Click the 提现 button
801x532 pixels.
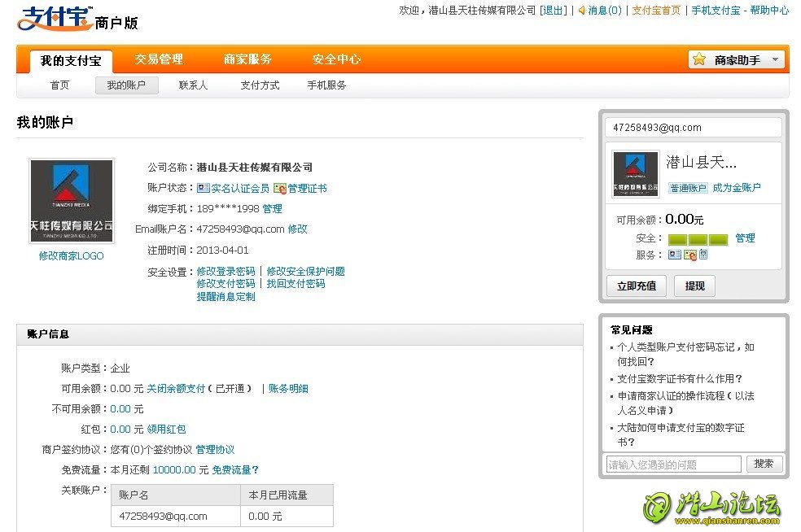(x=694, y=286)
